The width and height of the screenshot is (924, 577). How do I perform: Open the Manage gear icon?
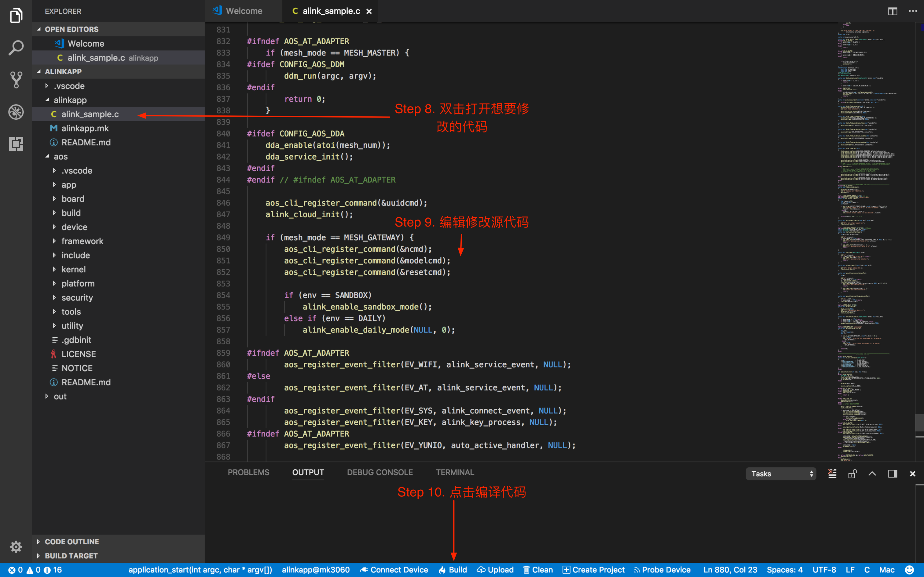16,546
